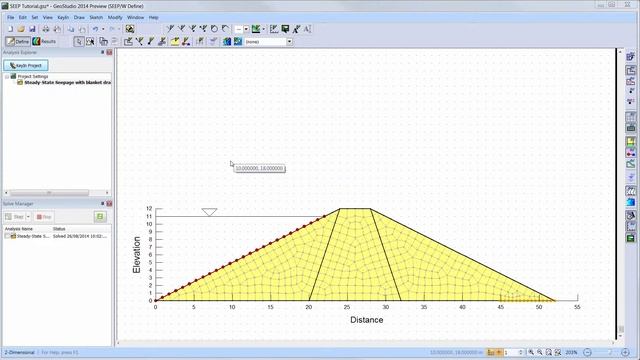Click the topmost icon in right sidebar
This screenshot has width=640, height=360.
(x=631, y=57)
